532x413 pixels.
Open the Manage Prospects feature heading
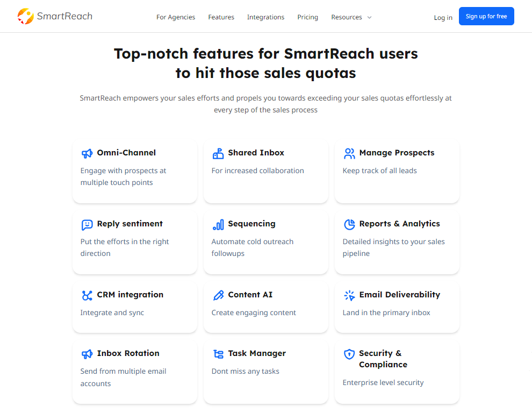(x=397, y=153)
